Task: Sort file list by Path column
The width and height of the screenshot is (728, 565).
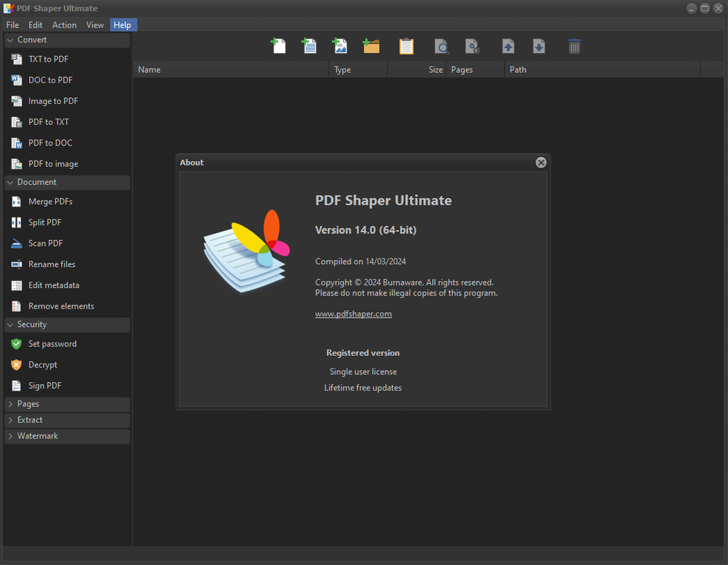Action: pyautogui.click(x=602, y=70)
